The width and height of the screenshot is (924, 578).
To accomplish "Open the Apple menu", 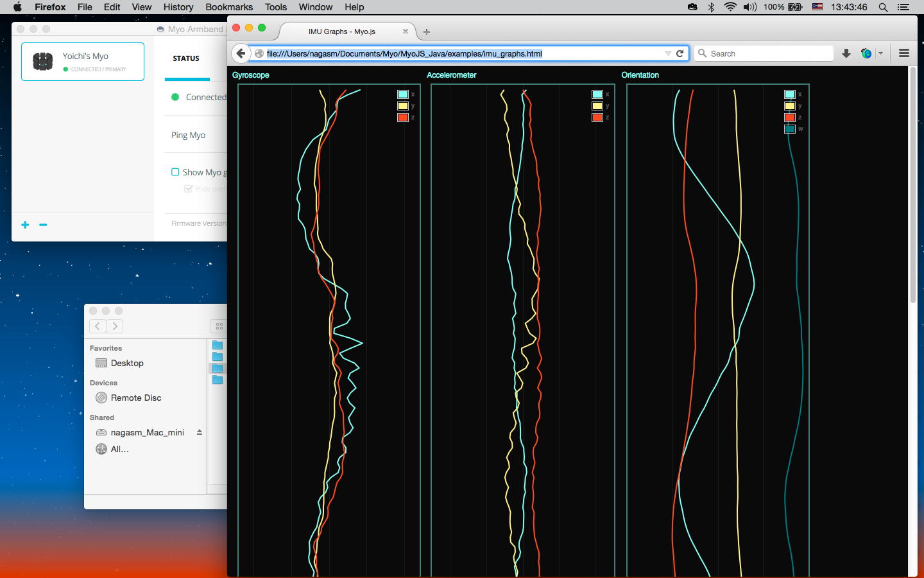I will tap(17, 7).
